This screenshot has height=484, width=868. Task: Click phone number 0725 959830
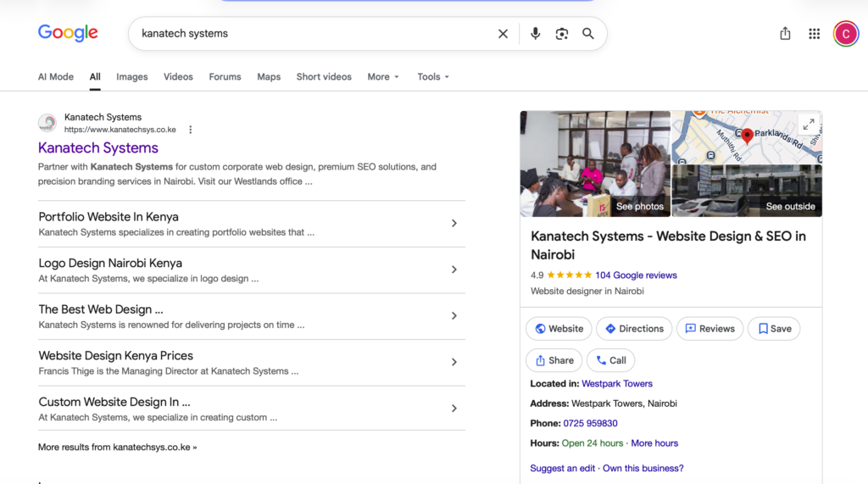(590, 424)
